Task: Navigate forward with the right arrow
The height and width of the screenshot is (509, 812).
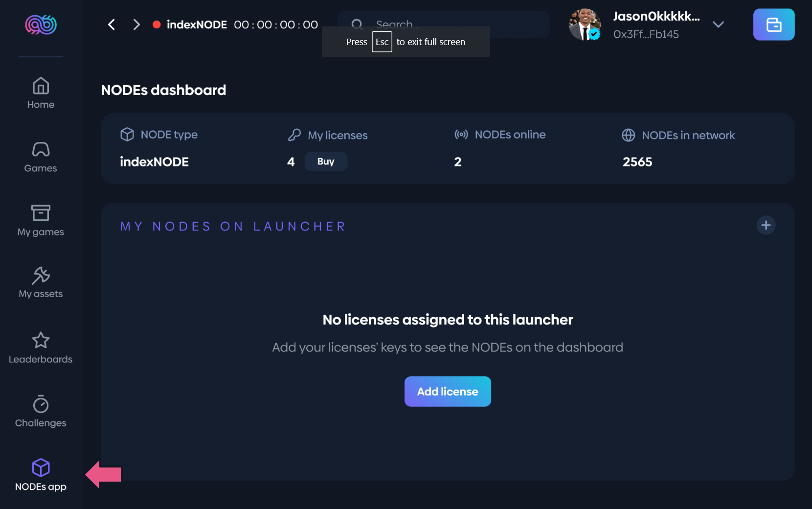Action: [x=136, y=24]
